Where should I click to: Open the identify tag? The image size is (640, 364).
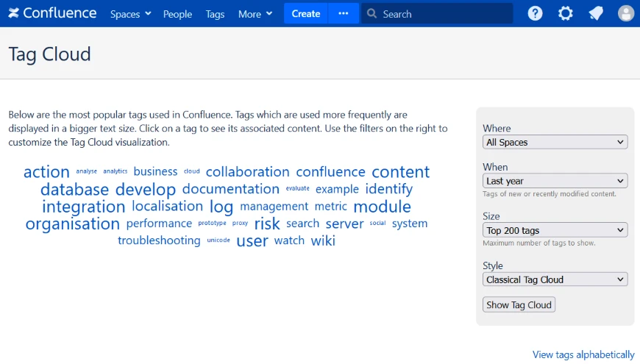click(x=389, y=189)
